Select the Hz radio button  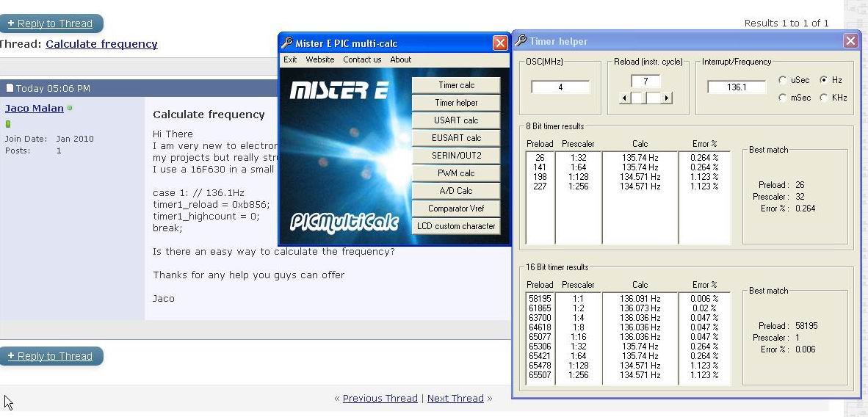pyautogui.click(x=824, y=80)
